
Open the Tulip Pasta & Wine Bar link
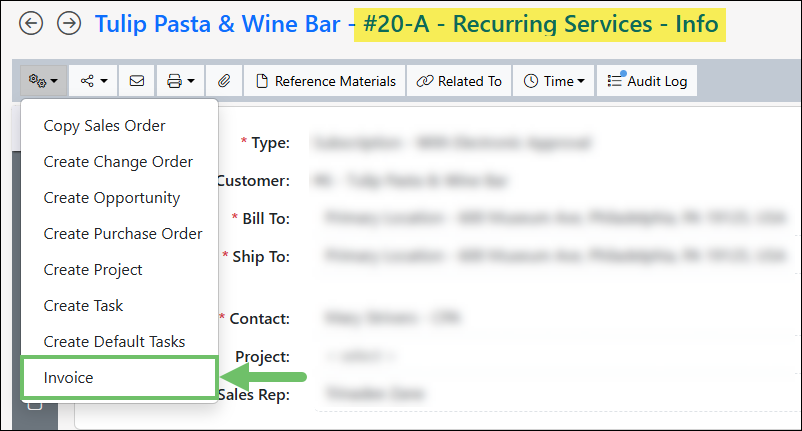[x=217, y=24]
